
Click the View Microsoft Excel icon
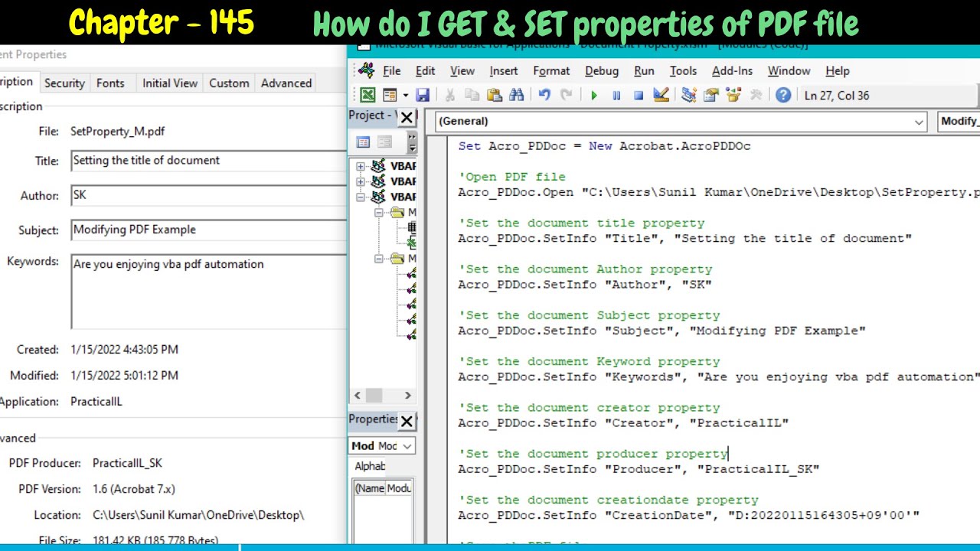pyautogui.click(x=367, y=95)
